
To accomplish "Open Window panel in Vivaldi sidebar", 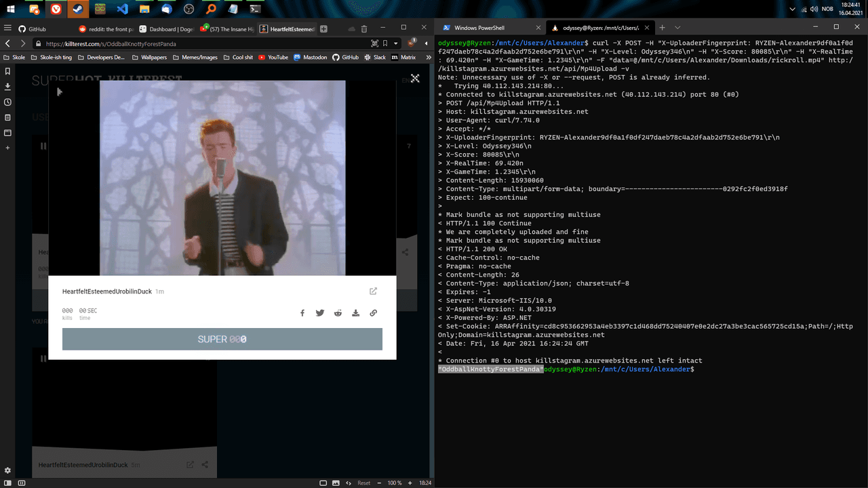I will (x=7, y=133).
